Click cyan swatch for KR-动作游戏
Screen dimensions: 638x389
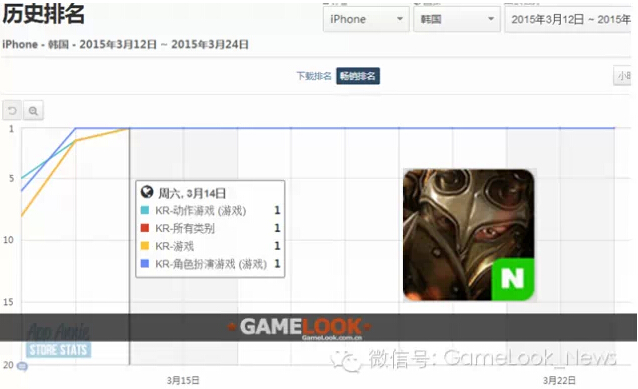point(144,210)
